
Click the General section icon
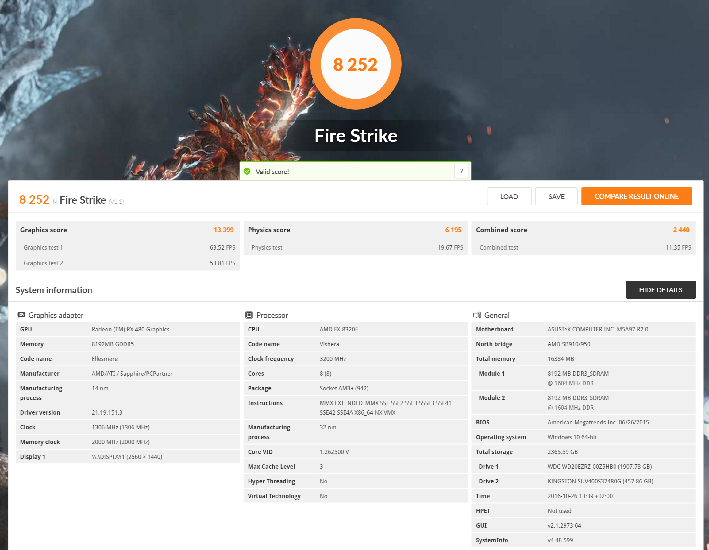(477, 315)
